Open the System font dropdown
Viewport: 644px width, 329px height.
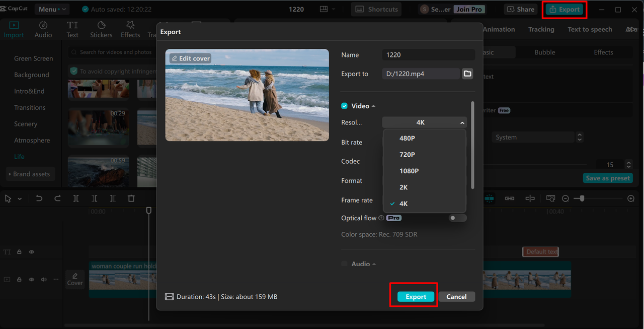[537, 137]
